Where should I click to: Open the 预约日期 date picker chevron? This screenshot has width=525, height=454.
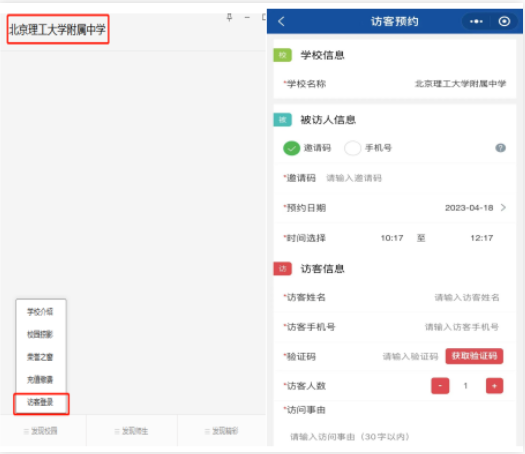click(503, 208)
